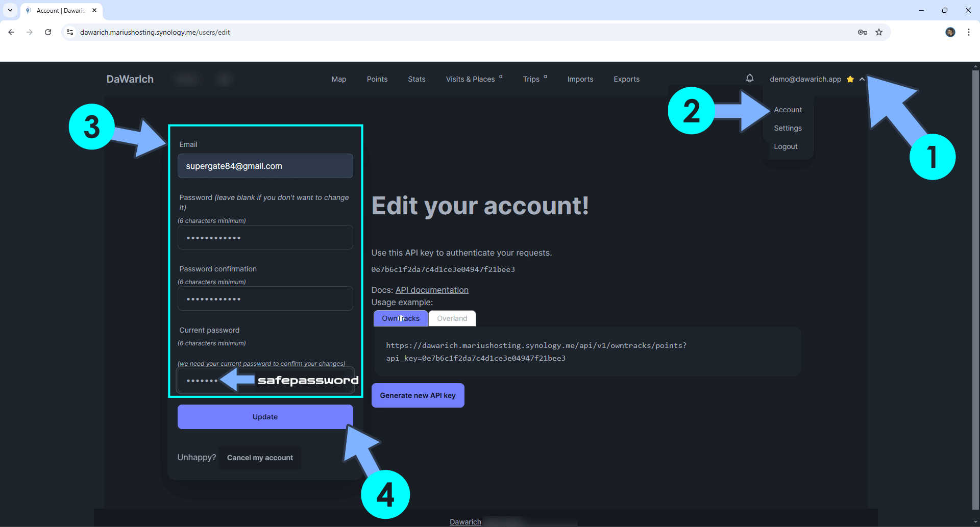This screenshot has width=980, height=527.
Task: Restore down the browser window
Action: pos(945,10)
